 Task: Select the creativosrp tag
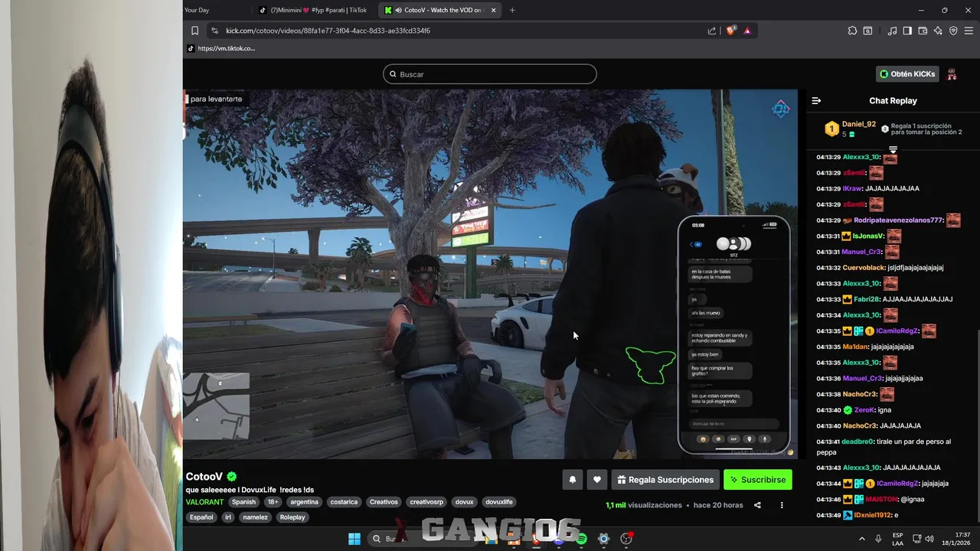(426, 502)
